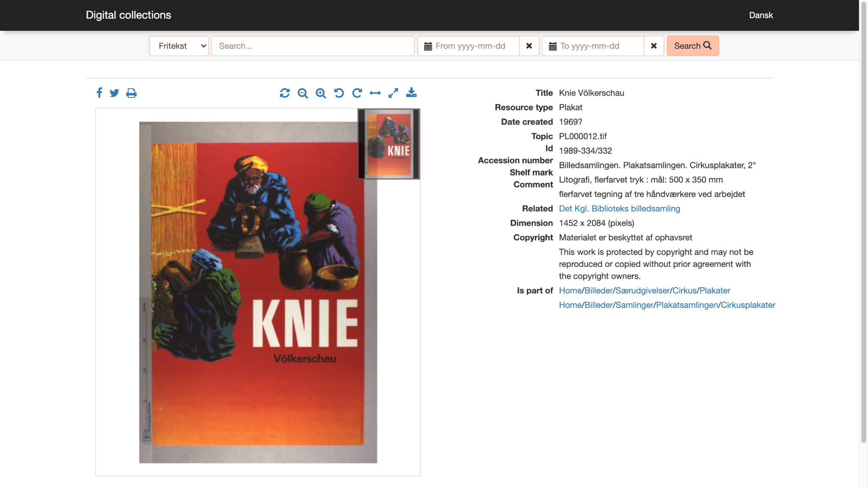Click the print icon
Screen dimensions: 868x488
pyautogui.click(x=131, y=93)
